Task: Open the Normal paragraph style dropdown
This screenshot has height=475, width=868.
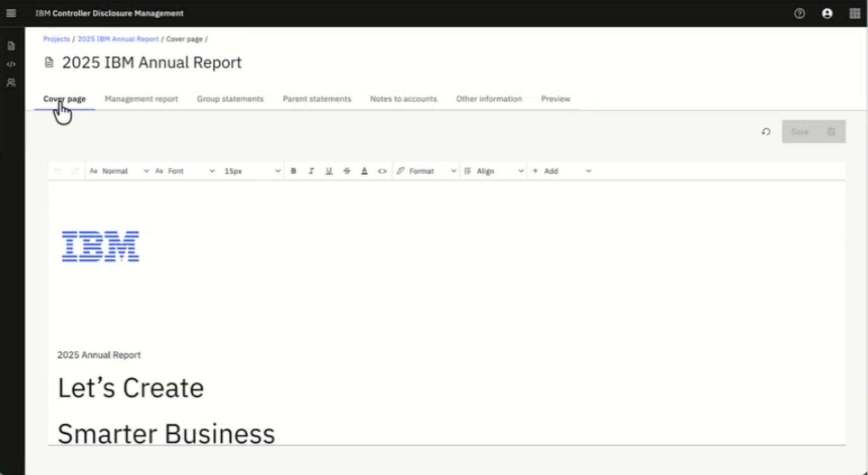Action: click(x=119, y=171)
